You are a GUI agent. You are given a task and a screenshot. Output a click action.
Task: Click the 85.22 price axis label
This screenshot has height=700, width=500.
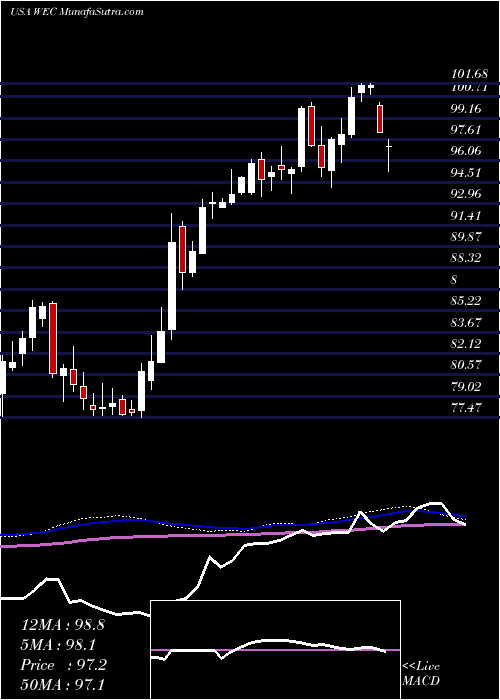467,301
